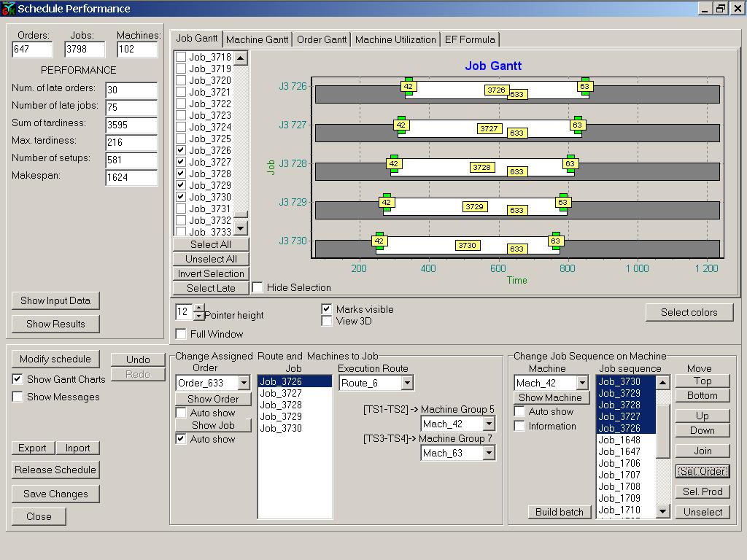This screenshot has height=560, width=747.
Task: Move selected jobs with the Top button
Action: point(703,381)
